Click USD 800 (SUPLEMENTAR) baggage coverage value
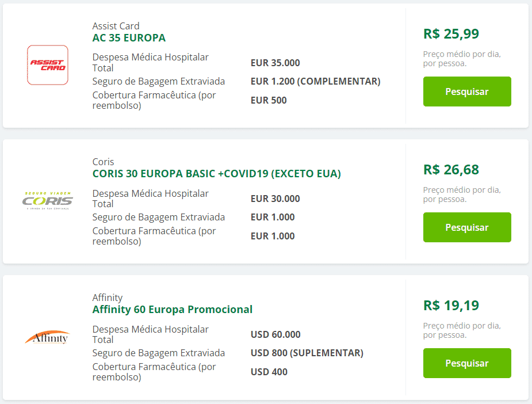532x404 pixels. (x=307, y=353)
